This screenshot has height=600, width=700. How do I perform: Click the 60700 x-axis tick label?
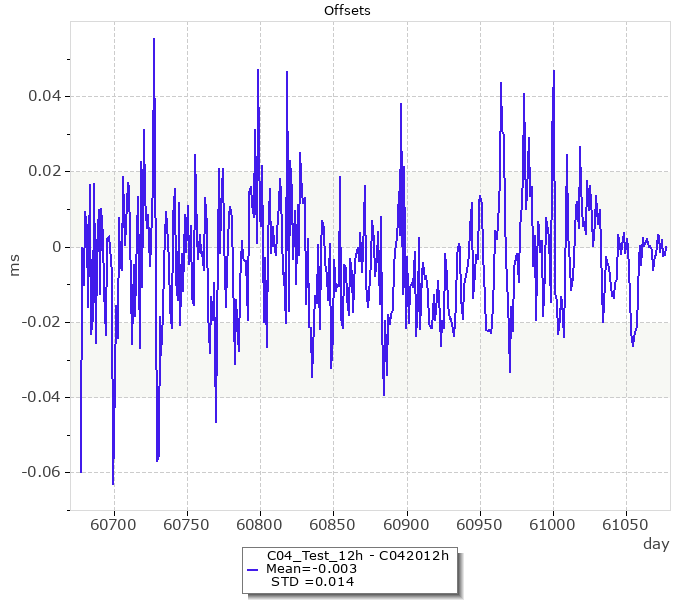(113, 525)
